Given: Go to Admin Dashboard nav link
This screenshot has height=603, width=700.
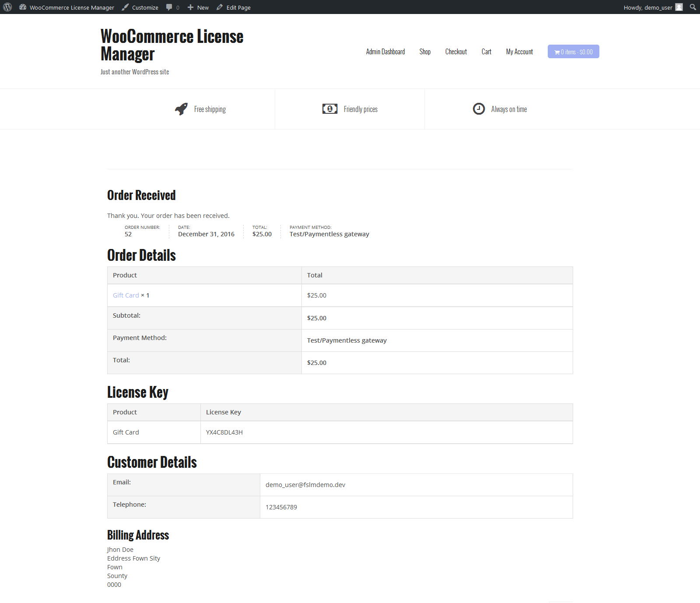Looking at the screenshot, I should click(x=385, y=52).
